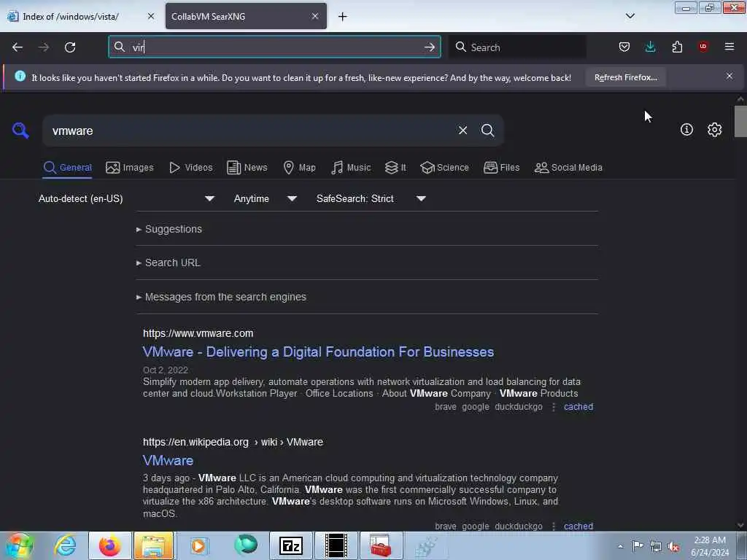
Task: Dismiss the Firefox refresh notification bar
Action: click(x=729, y=76)
